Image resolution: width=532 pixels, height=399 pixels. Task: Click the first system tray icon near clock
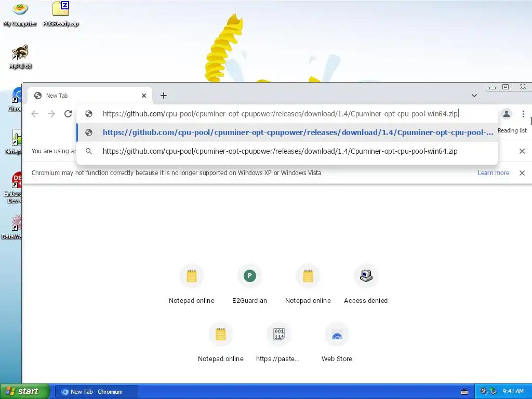point(483,392)
